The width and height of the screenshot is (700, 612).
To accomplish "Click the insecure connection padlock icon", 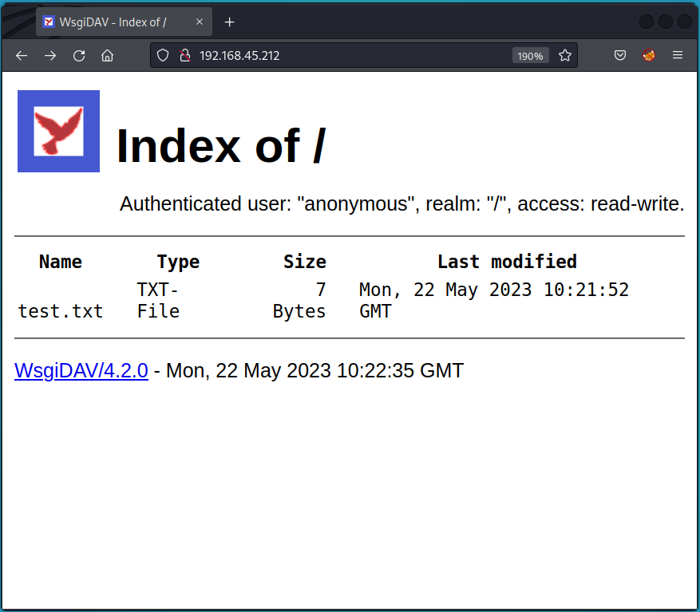I will coord(184,56).
